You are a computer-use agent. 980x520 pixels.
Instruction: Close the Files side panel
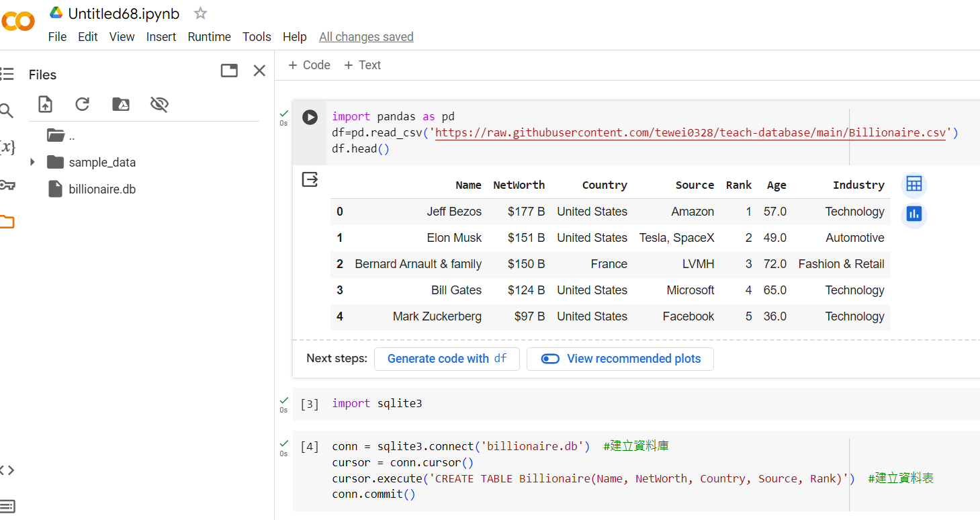click(259, 71)
